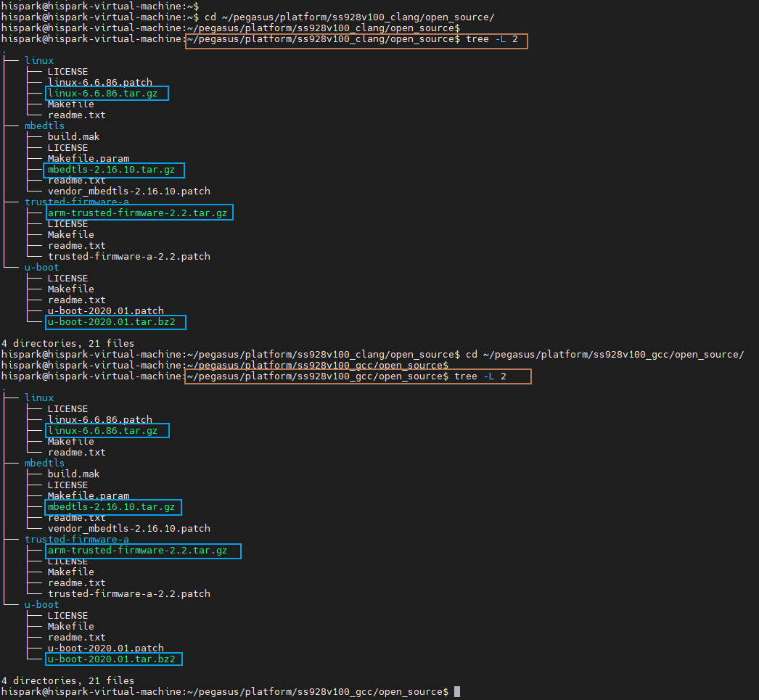The width and height of the screenshot is (759, 700).
Task: Click vendor_mbedtls-2.16.10.patch in the clang listing
Action: (x=128, y=191)
